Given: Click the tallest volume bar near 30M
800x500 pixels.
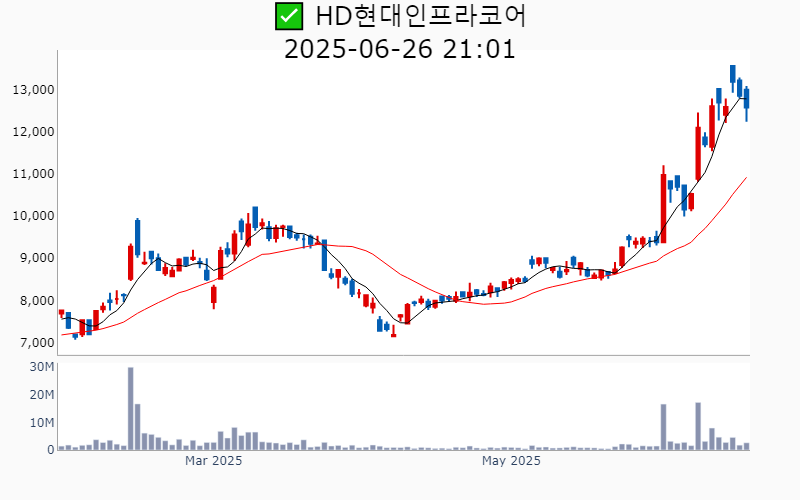Looking at the screenshot, I should pyautogui.click(x=131, y=409).
